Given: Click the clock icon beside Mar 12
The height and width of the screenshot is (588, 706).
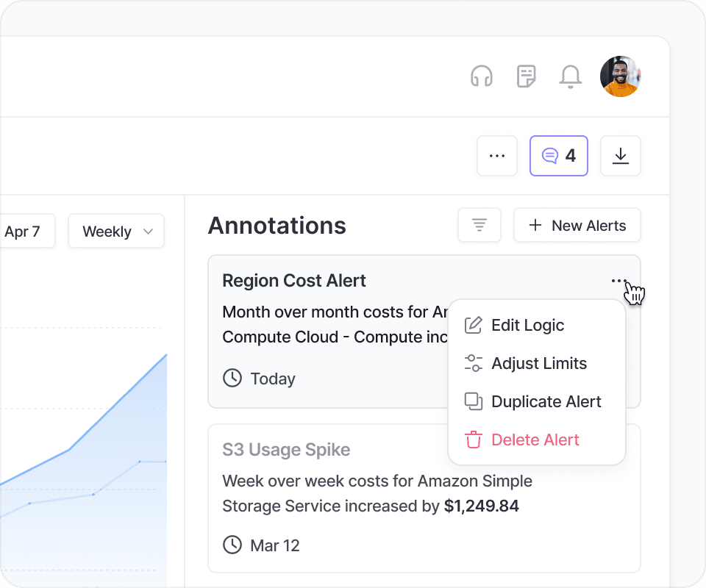Looking at the screenshot, I should coord(232,545).
